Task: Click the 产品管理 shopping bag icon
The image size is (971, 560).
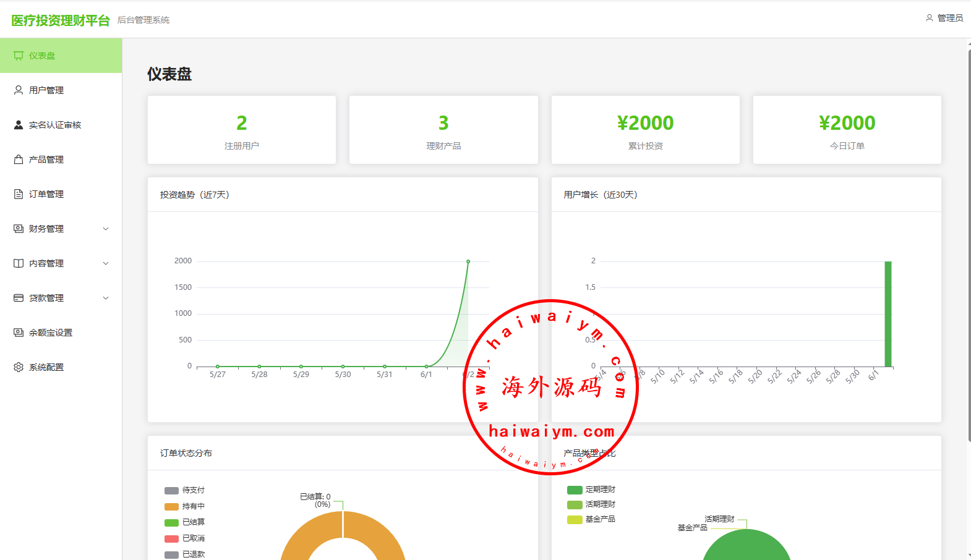Action: pyautogui.click(x=19, y=159)
